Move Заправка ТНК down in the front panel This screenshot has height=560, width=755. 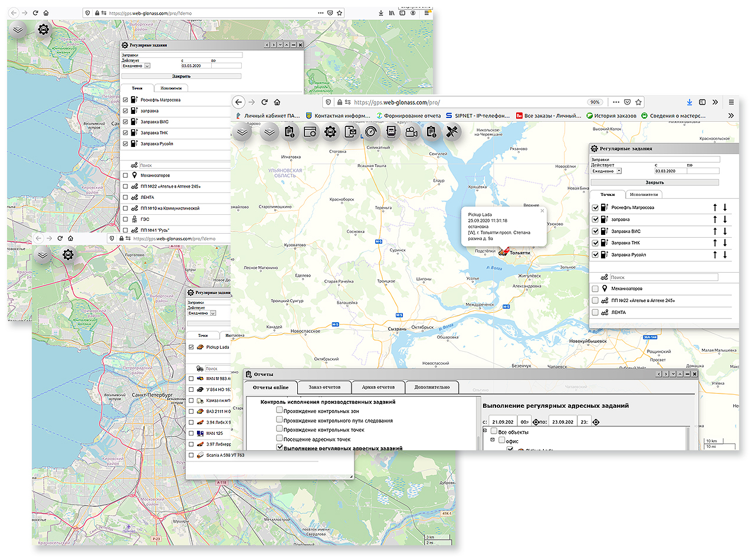(x=725, y=243)
